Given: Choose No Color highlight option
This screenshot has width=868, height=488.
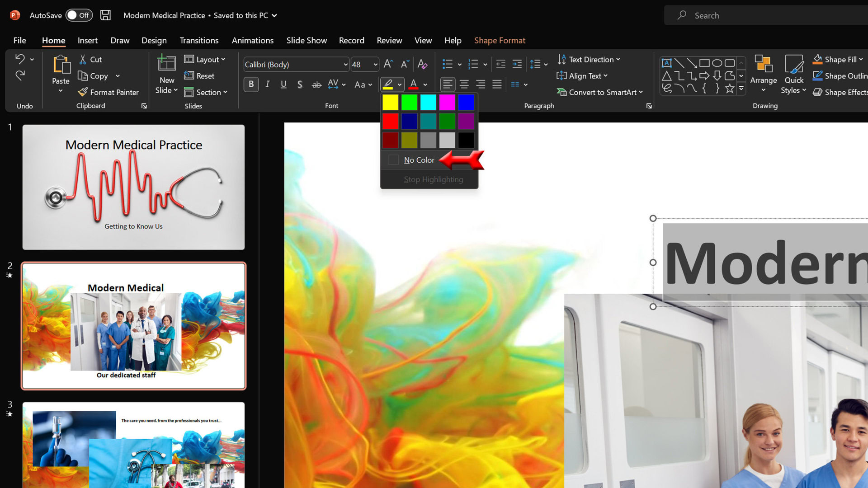Looking at the screenshot, I should 419,160.
